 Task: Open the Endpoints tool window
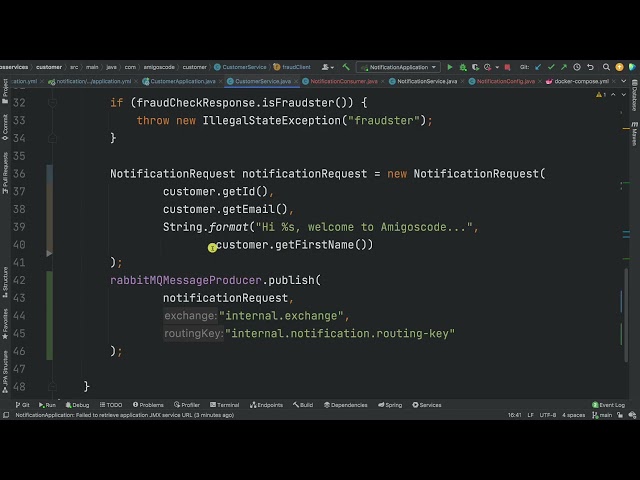(x=267, y=405)
